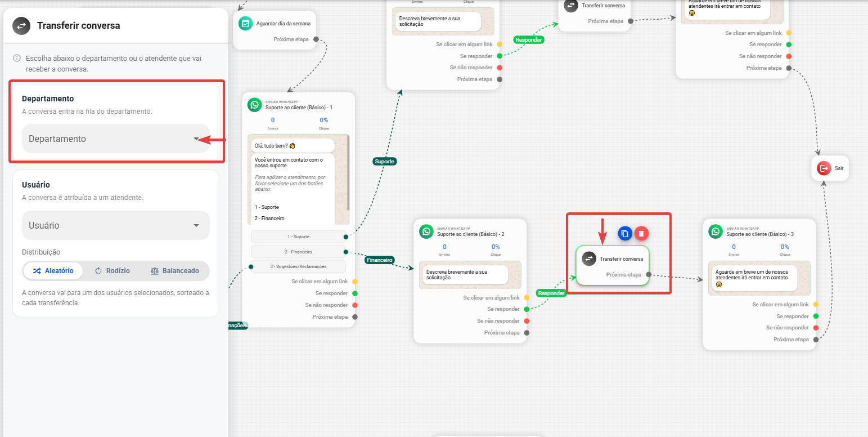
Task: Open the Usuário dropdown
Action: point(116,225)
